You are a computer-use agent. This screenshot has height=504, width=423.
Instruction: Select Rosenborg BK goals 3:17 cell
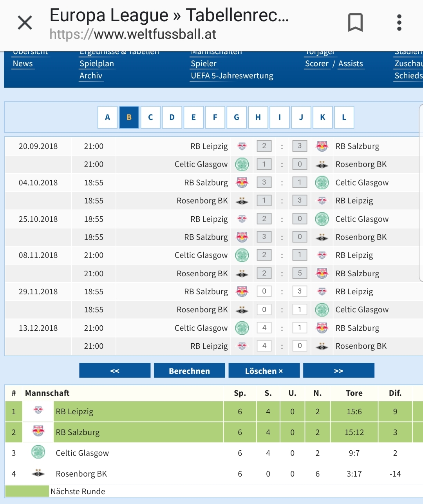tap(354, 474)
